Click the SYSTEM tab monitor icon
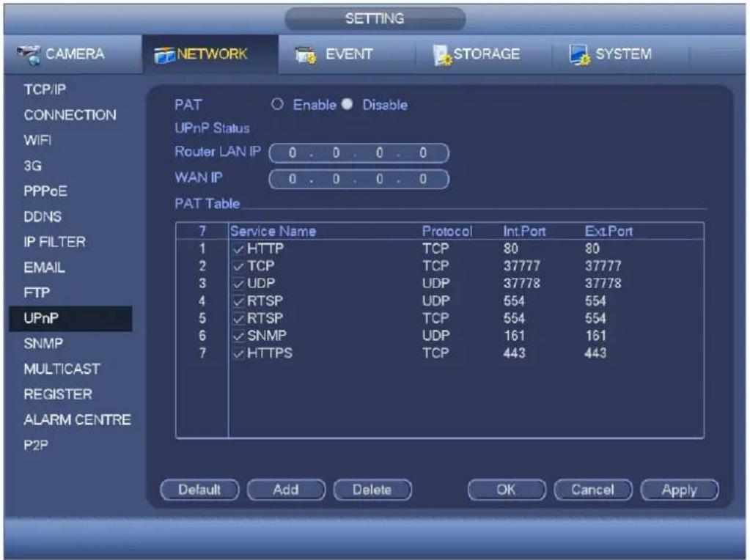This screenshot has width=750, height=560. [579, 55]
